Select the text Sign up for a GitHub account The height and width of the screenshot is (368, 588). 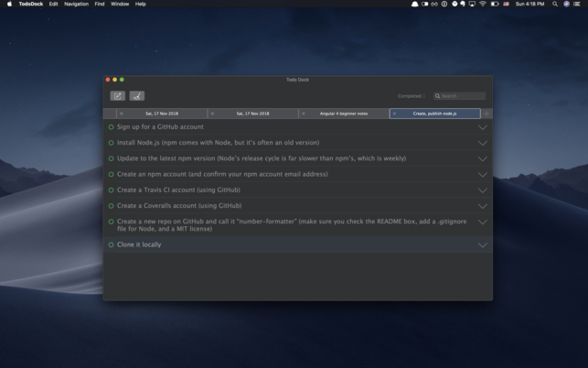pos(160,127)
